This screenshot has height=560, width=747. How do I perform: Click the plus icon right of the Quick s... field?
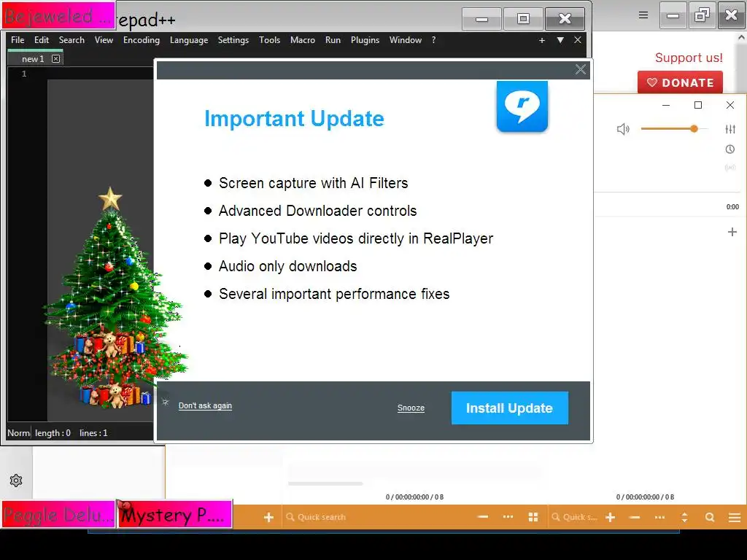tap(611, 517)
